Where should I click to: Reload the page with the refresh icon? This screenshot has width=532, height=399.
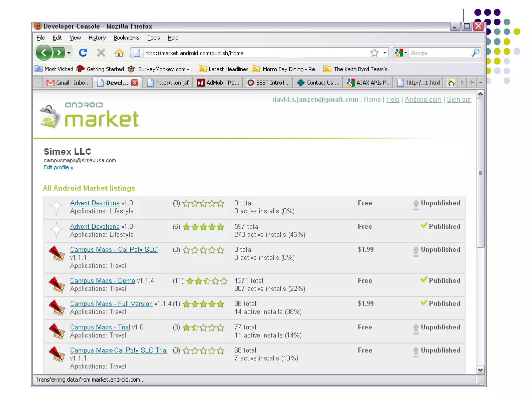tap(83, 53)
